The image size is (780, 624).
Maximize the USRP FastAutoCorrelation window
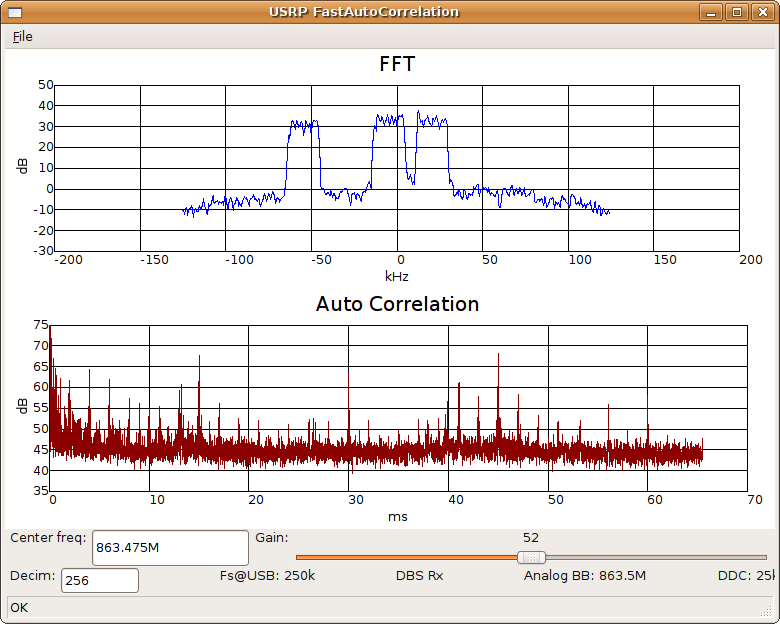737,12
